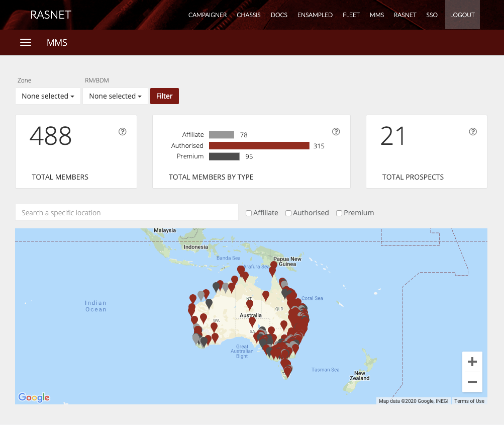Select the marker in Tasmania
504x425 pixels.
point(287,371)
